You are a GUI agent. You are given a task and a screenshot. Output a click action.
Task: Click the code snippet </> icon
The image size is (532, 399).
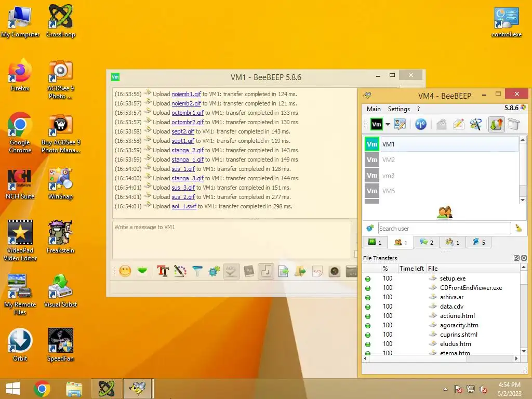pos(317,271)
